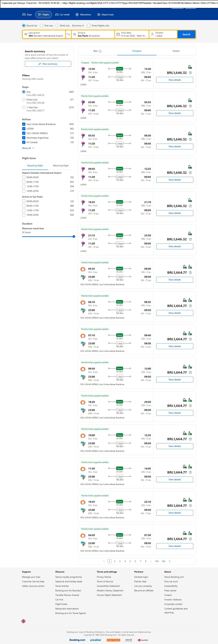Go to next results page arrow
Image resolution: width=218 pixels, height=644 pixels.
pyautogui.click(x=170, y=561)
